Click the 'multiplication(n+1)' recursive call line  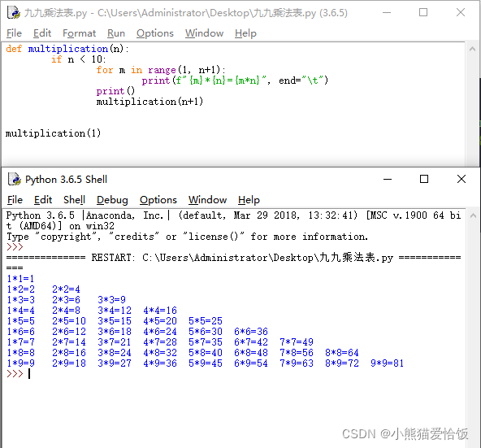pos(149,102)
